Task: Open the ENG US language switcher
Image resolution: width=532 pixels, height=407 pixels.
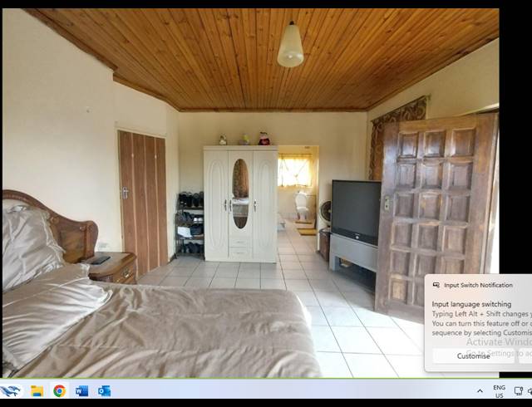Action: coord(499,391)
